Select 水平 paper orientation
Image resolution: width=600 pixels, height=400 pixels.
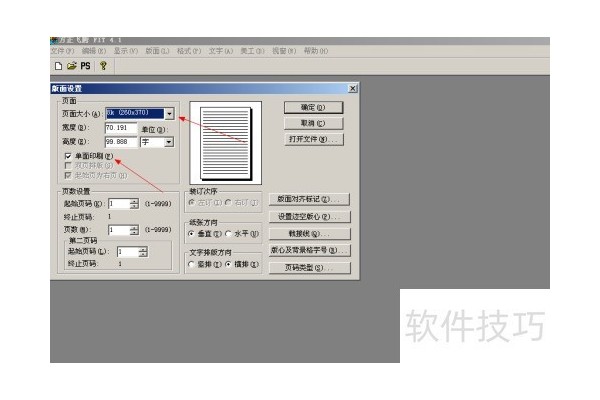[x=228, y=233]
